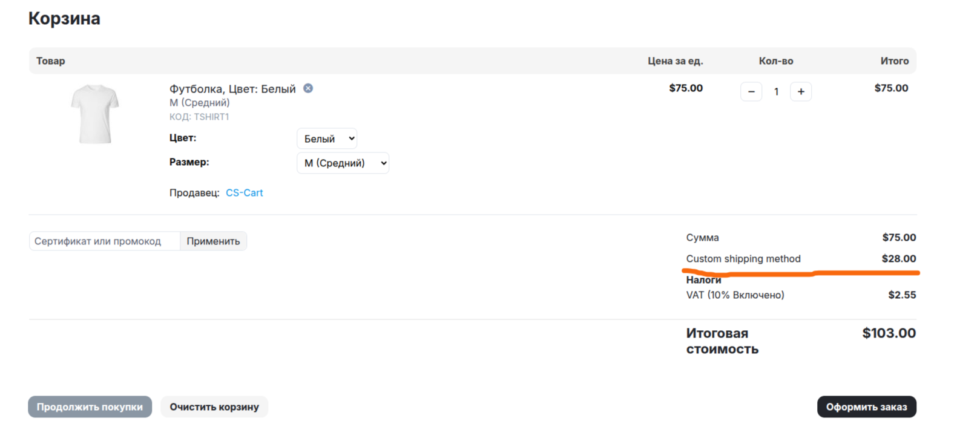This screenshot has width=980, height=447.
Task: Click the quantity value field showing 1
Action: (x=776, y=92)
